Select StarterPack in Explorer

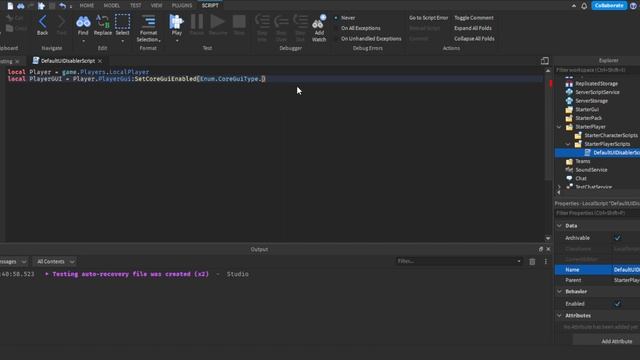(x=589, y=118)
